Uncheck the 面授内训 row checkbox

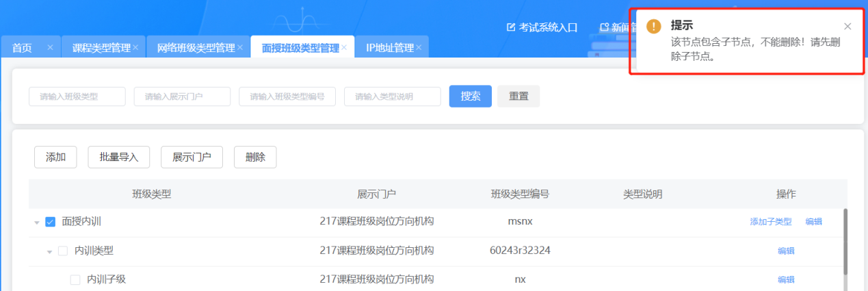[x=50, y=222]
